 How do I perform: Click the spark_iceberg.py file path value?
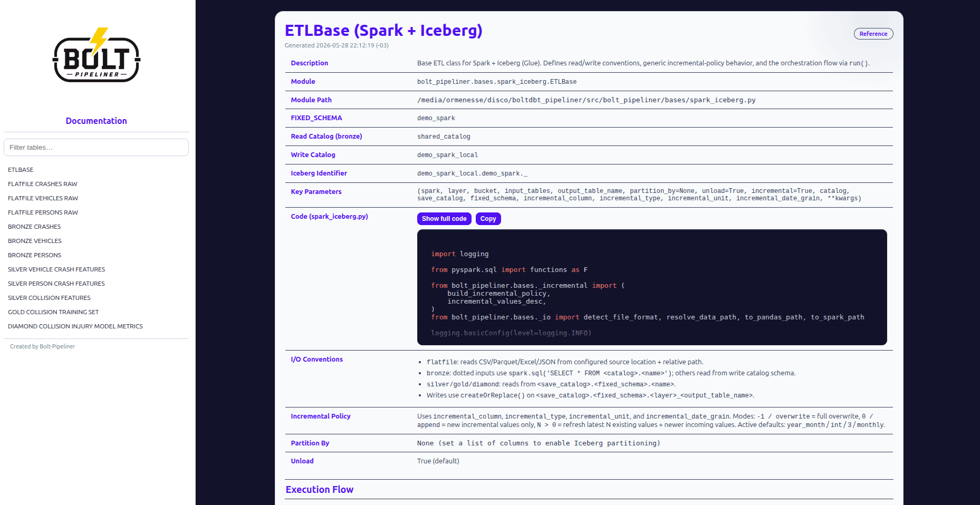click(x=587, y=100)
